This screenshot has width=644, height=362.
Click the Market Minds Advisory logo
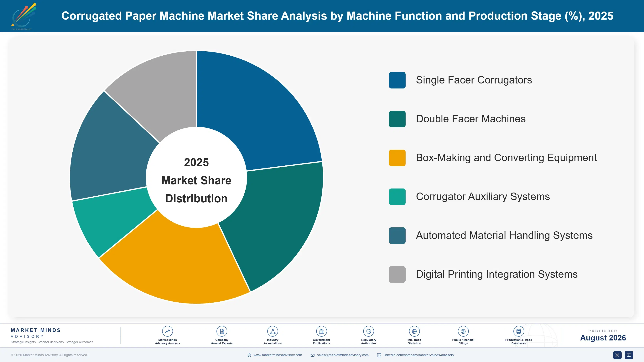click(x=23, y=16)
